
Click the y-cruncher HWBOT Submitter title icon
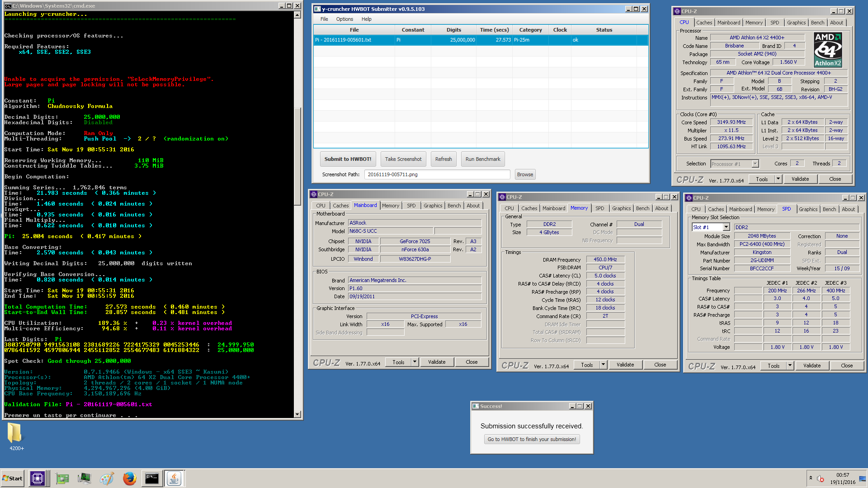317,9
